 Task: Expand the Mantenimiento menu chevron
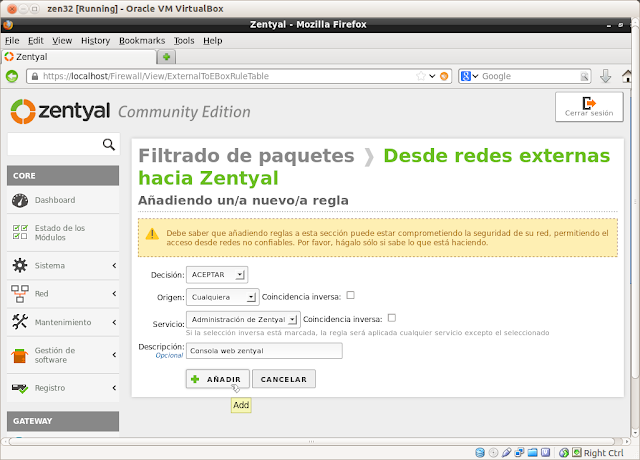(x=114, y=322)
